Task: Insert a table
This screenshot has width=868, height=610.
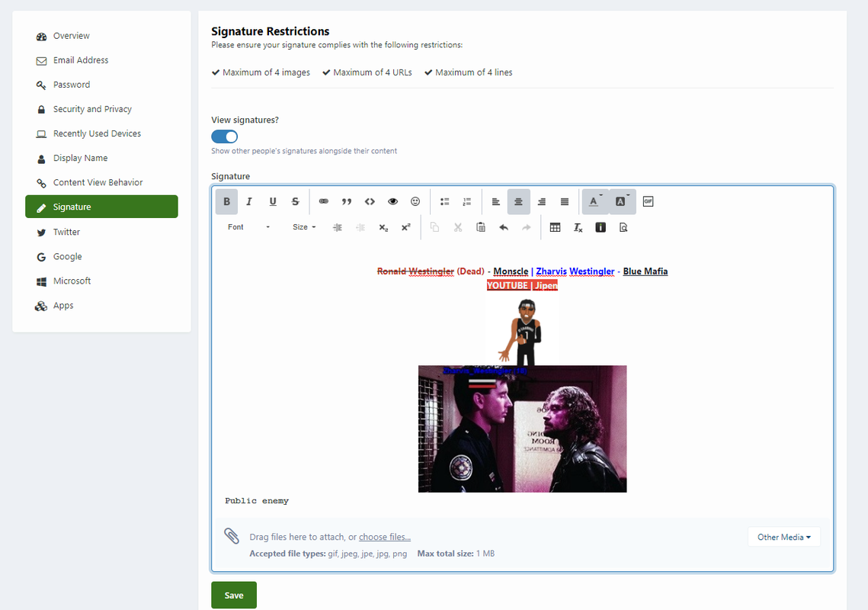Action: 555,227
